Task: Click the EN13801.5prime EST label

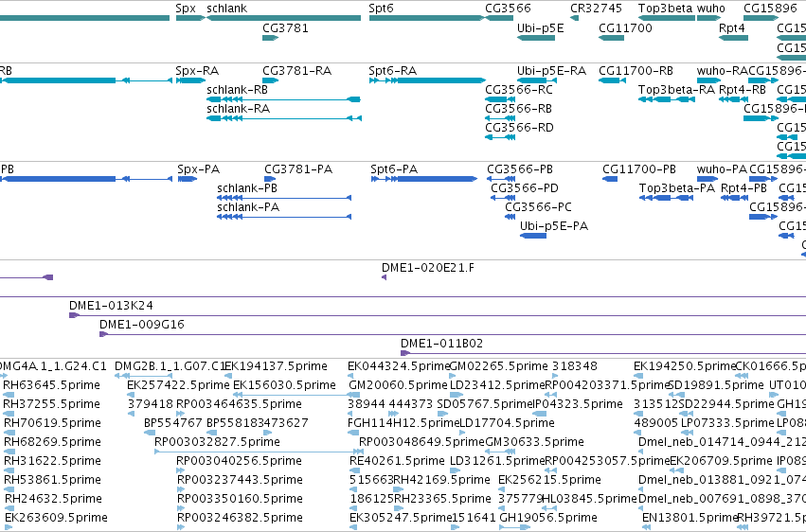Action: point(690,518)
